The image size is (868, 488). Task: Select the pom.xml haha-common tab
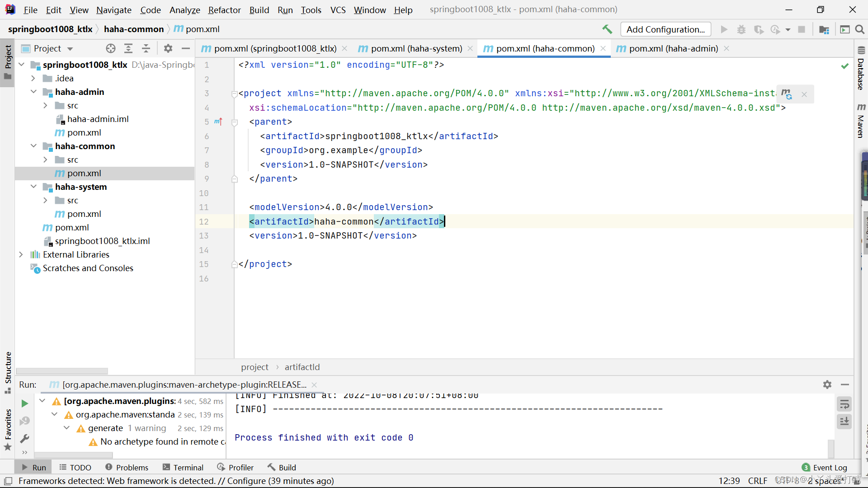pyautogui.click(x=545, y=48)
